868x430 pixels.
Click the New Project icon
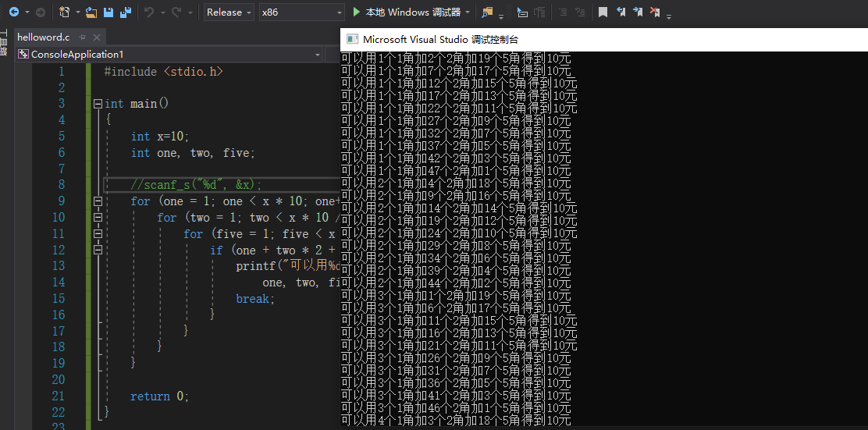(65, 12)
